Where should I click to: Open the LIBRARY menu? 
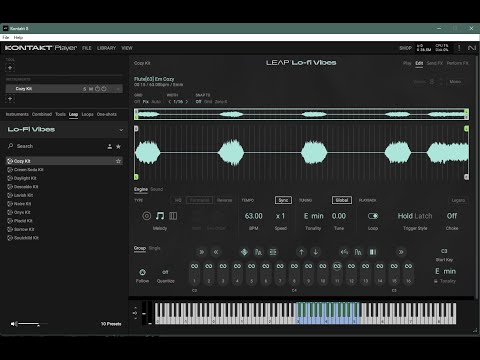(106, 48)
